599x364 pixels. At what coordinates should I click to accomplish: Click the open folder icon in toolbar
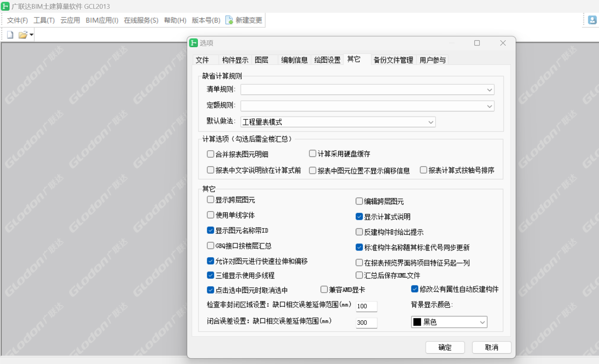tap(23, 35)
